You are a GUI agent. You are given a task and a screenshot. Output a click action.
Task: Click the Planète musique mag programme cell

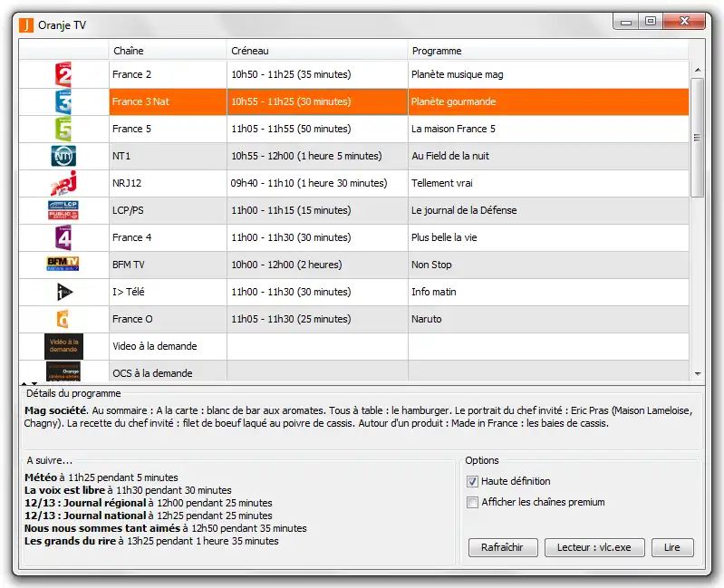(548, 74)
